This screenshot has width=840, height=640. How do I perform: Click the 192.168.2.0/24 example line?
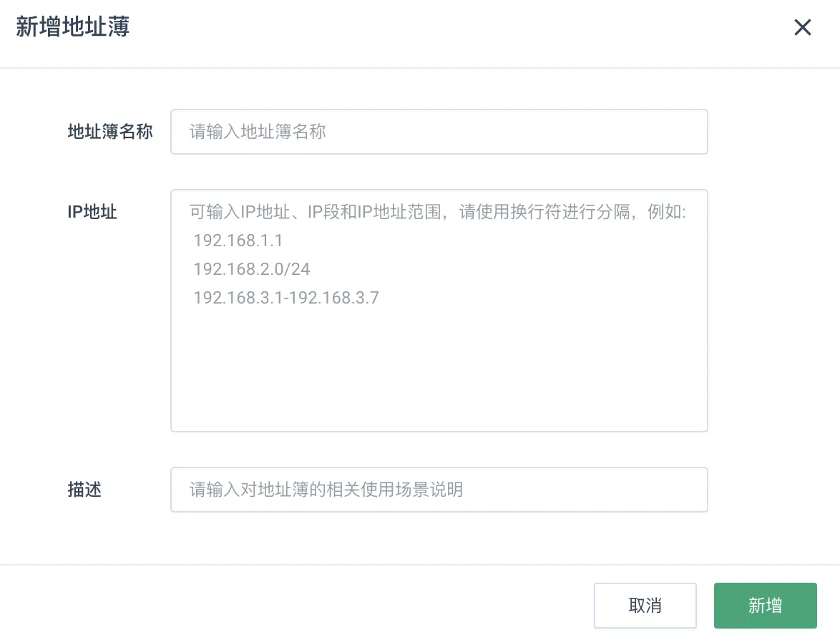252,269
